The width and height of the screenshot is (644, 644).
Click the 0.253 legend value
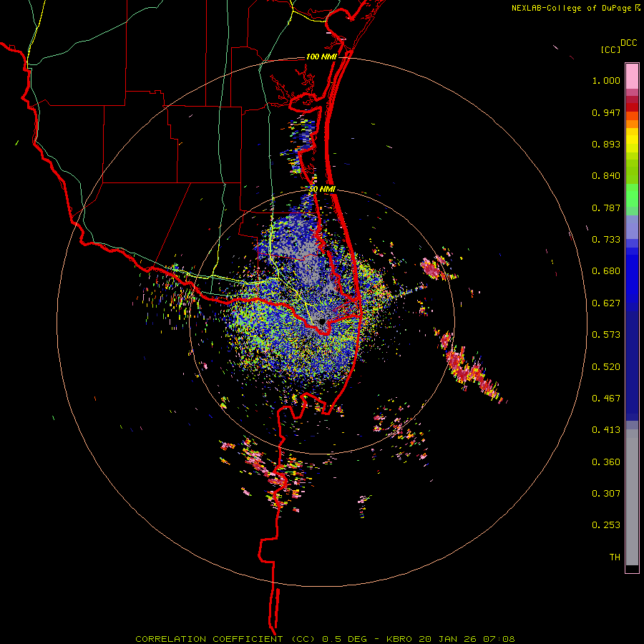[606, 525]
